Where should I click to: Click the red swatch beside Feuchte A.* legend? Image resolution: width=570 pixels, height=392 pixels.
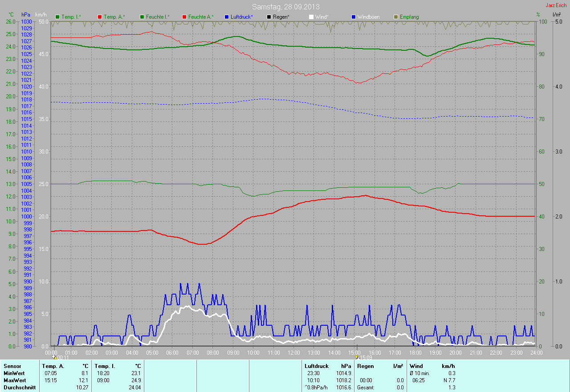184,17
